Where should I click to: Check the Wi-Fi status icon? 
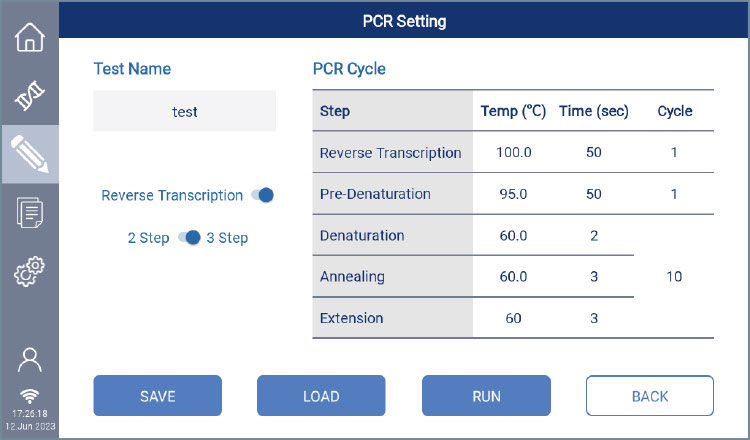[x=30, y=394]
